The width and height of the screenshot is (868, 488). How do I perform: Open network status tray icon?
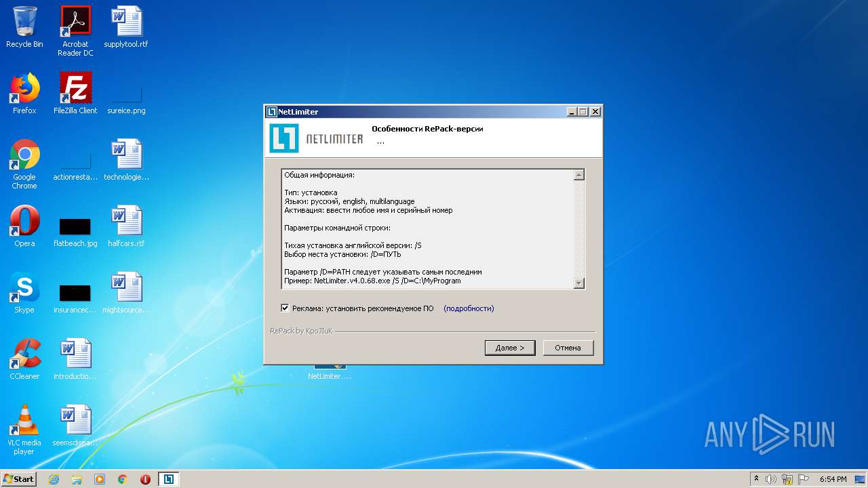click(787, 479)
